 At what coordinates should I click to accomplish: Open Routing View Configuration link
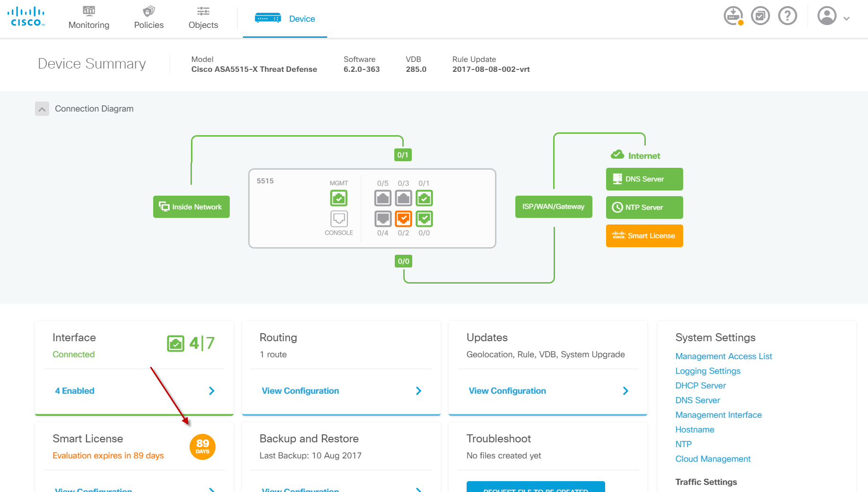(300, 391)
